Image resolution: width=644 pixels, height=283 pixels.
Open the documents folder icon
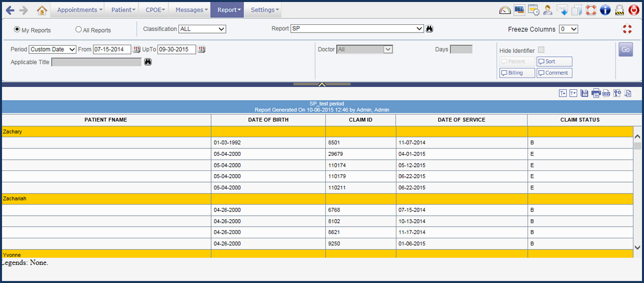point(576,10)
